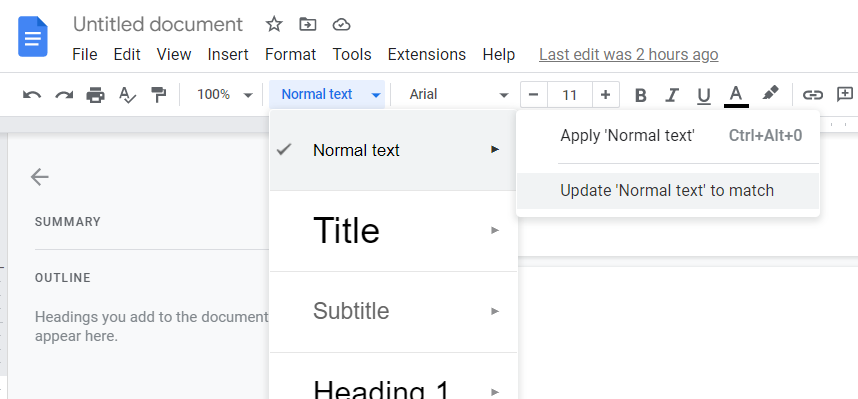Rename the Untitled document title
Viewport: 858px width, 399px height.
coord(158,25)
